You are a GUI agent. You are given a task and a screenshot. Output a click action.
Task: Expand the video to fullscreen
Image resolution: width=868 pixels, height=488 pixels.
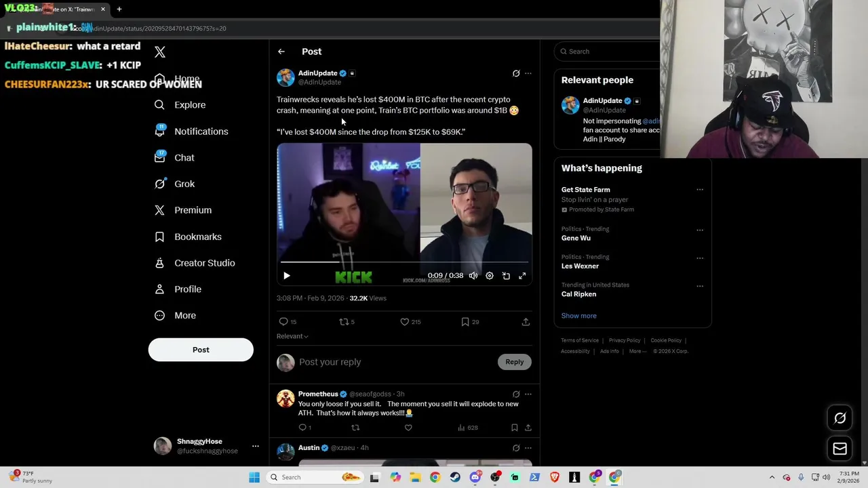pos(522,276)
